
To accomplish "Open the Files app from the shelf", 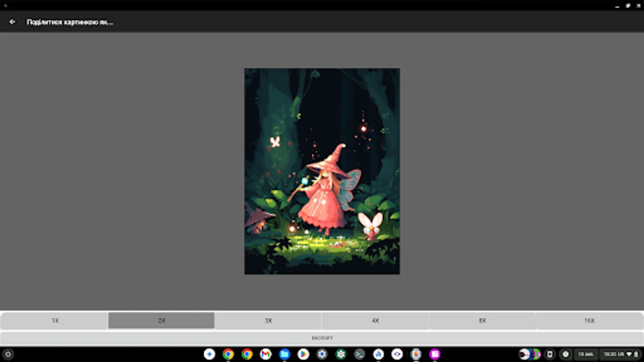I will pos(284,354).
